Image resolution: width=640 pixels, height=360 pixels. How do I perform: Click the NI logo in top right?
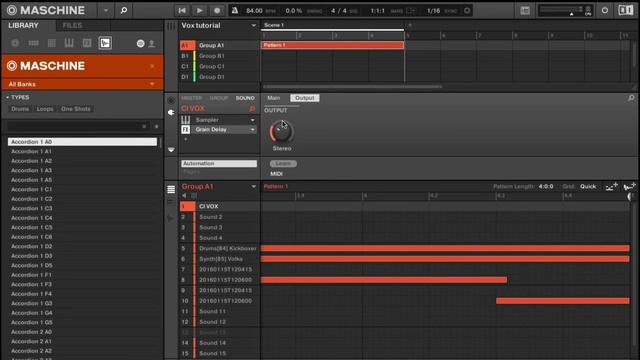(626, 10)
